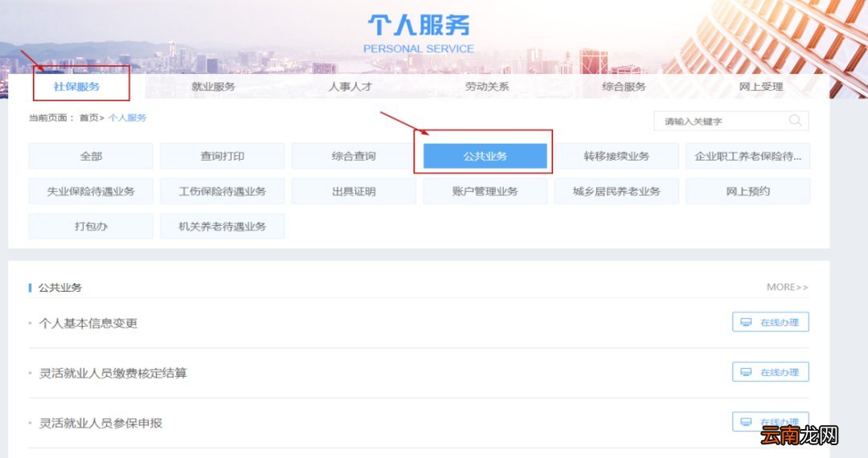This screenshot has width=868, height=458.
Task: Click the 个人服务 breadcrumb link
Action: coord(127,118)
